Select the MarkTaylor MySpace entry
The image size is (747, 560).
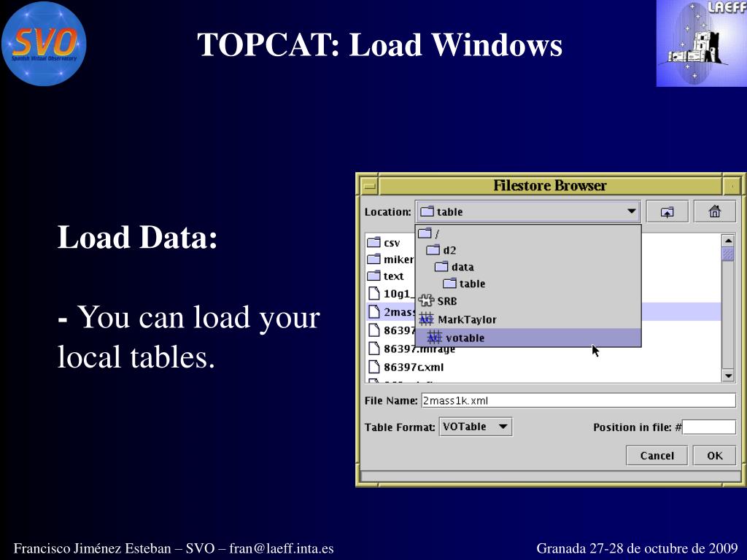pos(528,319)
